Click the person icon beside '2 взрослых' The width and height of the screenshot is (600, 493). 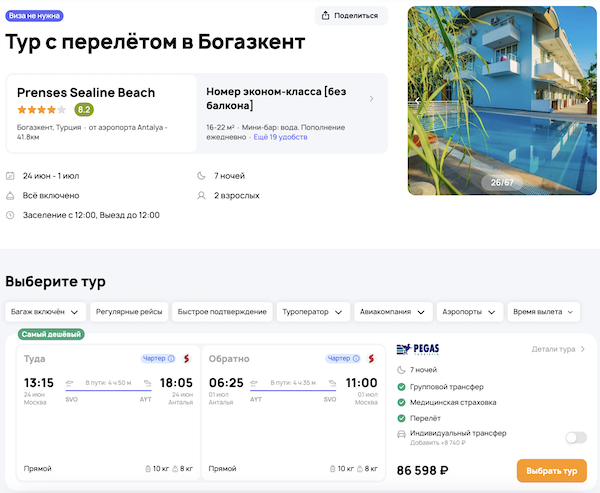[204, 195]
